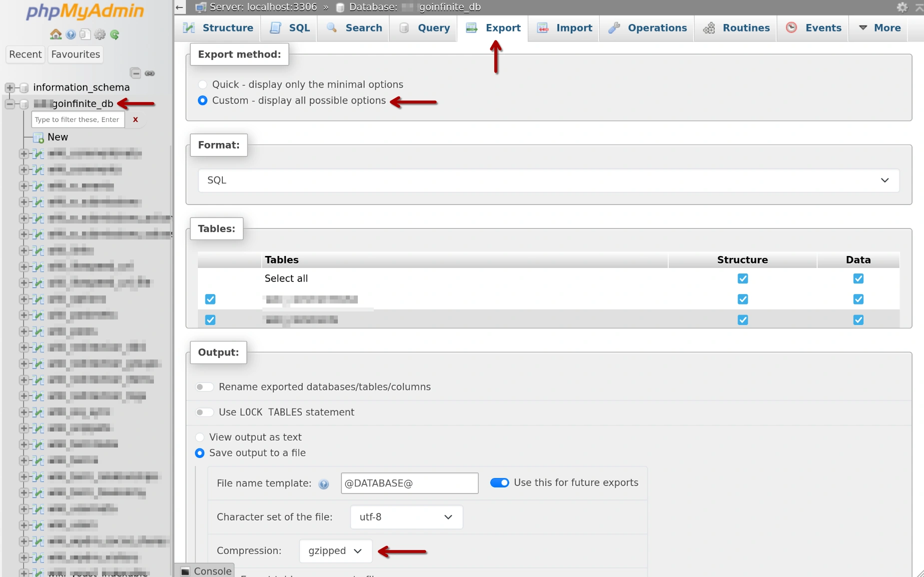924x577 pixels.
Task: Open the phpMyAdmin home page icon
Action: point(55,34)
